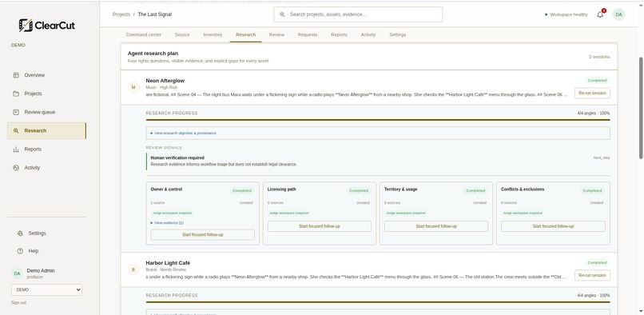Open Projects in the sidebar

(46, 94)
